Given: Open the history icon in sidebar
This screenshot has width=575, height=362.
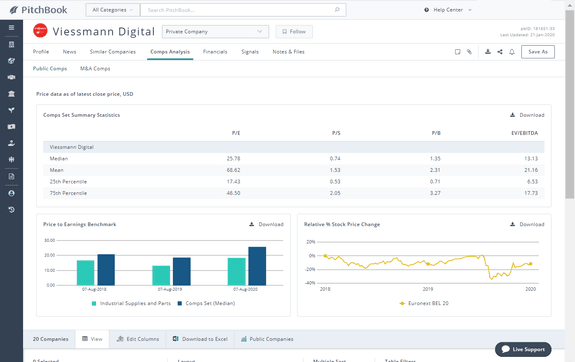Looking at the screenshot, I should (11, 210).
